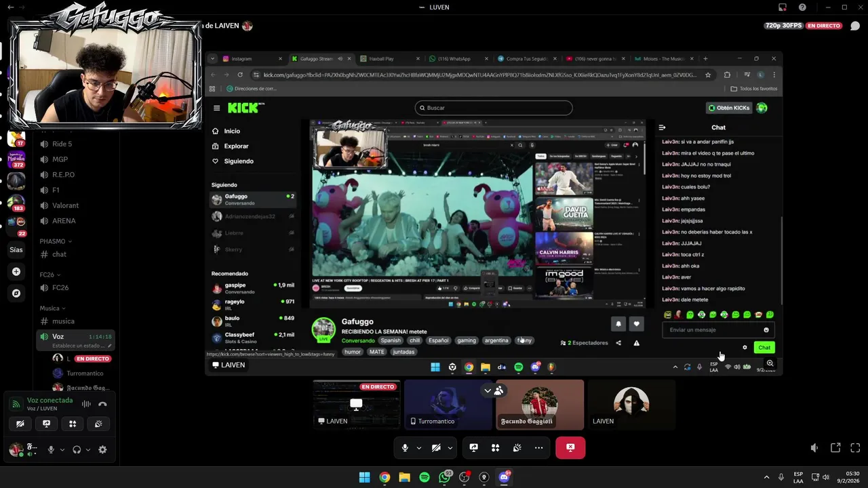Viewport: 868px width, 488px height.
Task: Open Chrome from the Windows taskbar
Action: click(x=384, y=477)
